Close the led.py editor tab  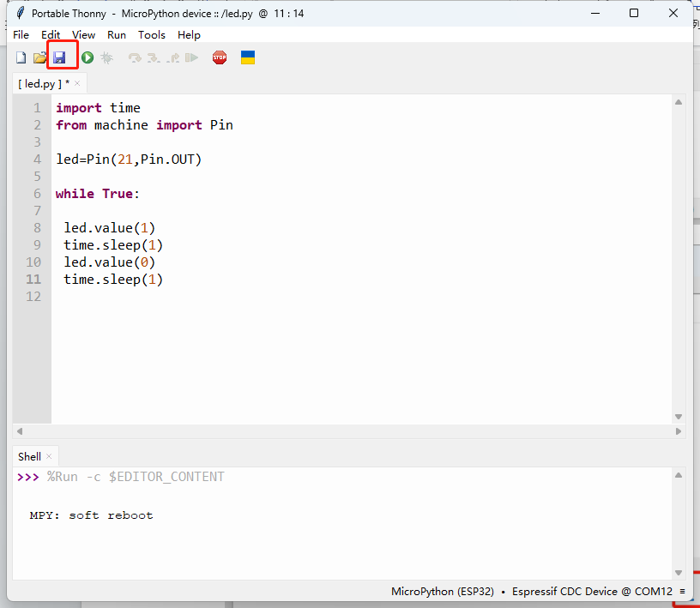point(77,83)
